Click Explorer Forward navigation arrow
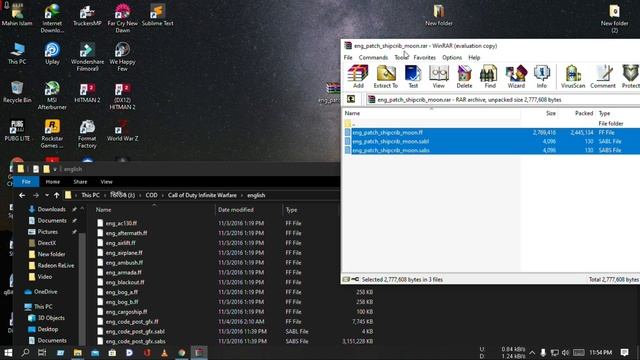The image size is (640, 360). coord(36,196)
